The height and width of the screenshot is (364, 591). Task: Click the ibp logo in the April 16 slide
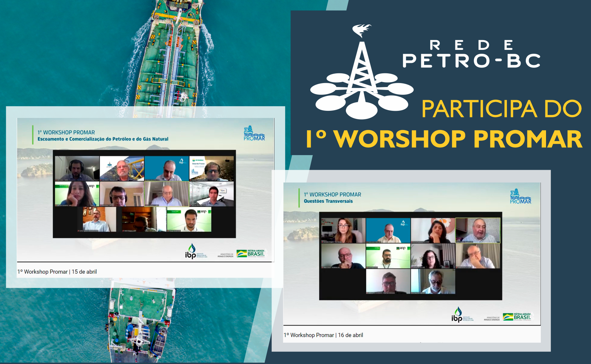pyautogui.click(x=458, y=315)
